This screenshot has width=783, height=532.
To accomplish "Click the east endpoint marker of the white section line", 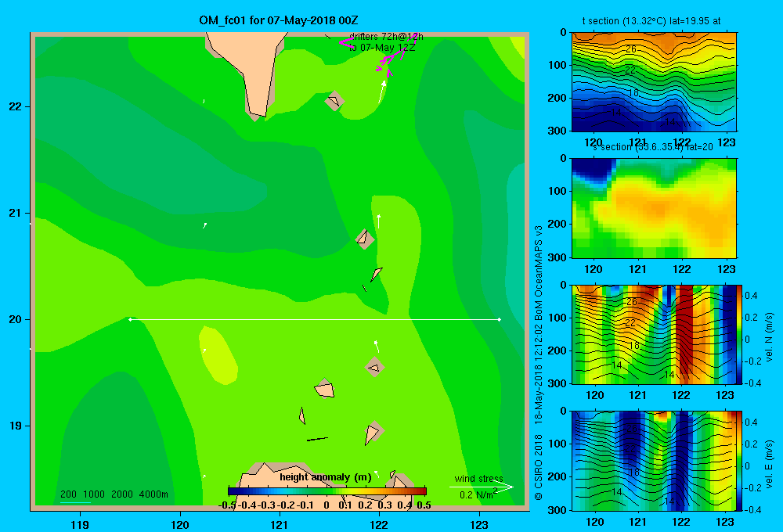I will pyautogui.click(x=500, y=319).
